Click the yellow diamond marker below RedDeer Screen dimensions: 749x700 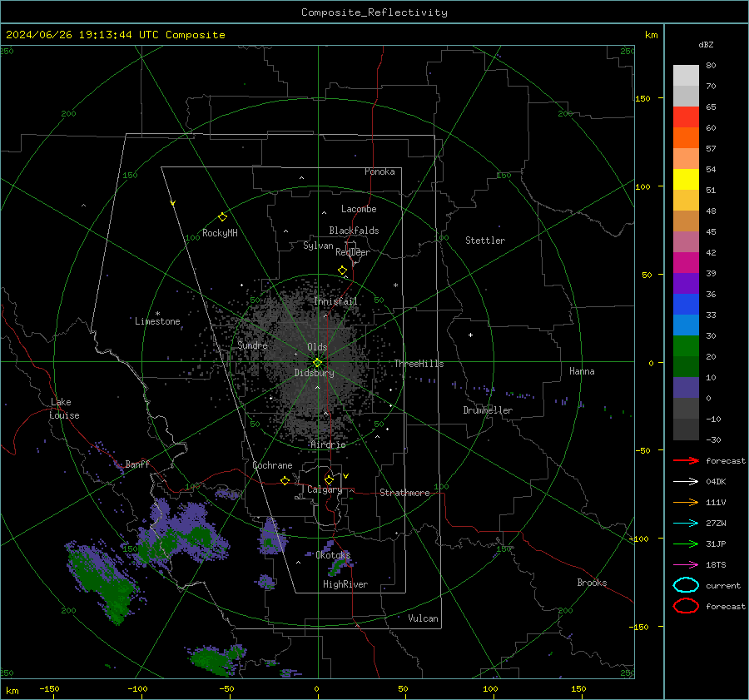click(x=342, y=270)
